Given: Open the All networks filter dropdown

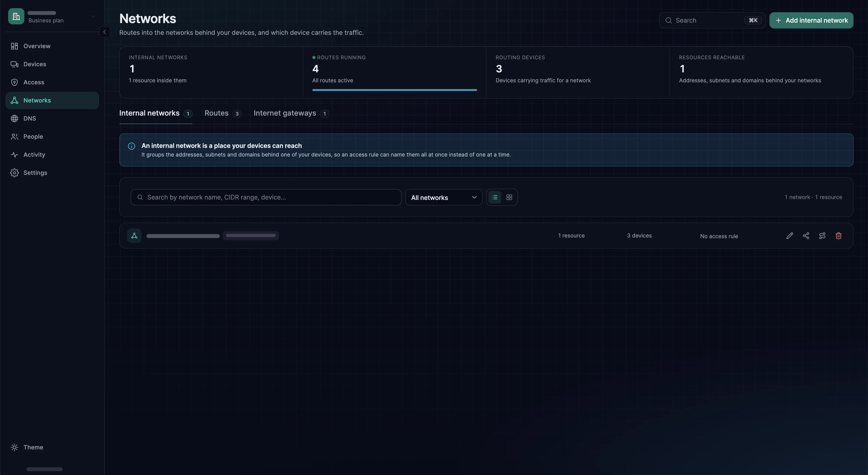Looking at the screenshot, I should tap(443, 197).
